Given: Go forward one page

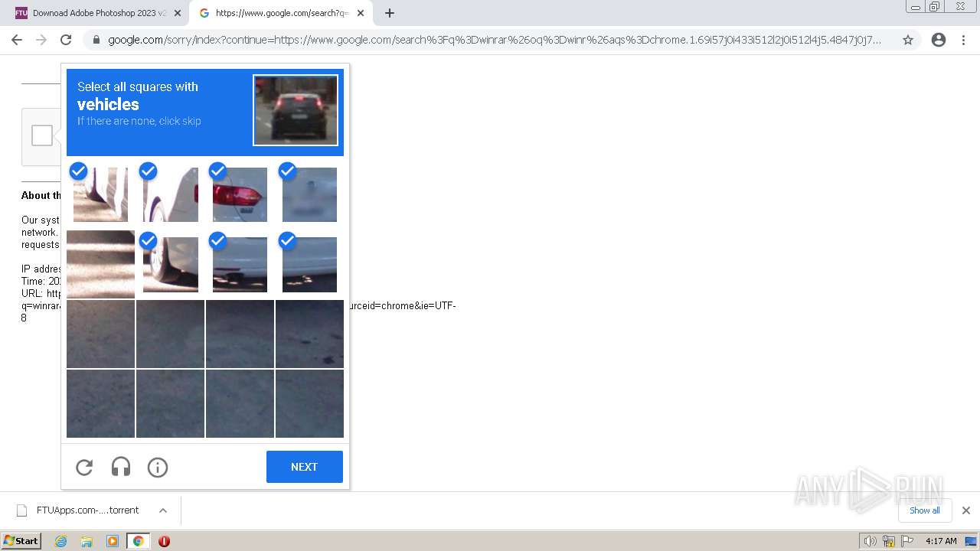Looking at the screenshot, I should coord(41,40).
